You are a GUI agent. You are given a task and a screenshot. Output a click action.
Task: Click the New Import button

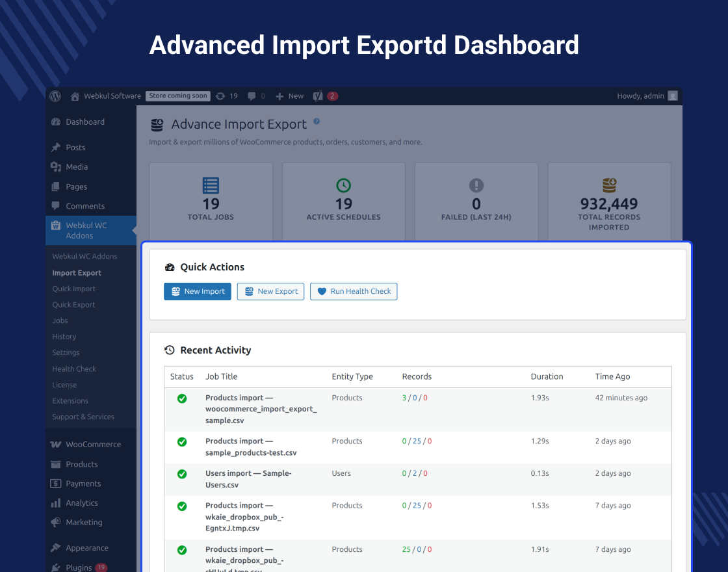[198, 292]
